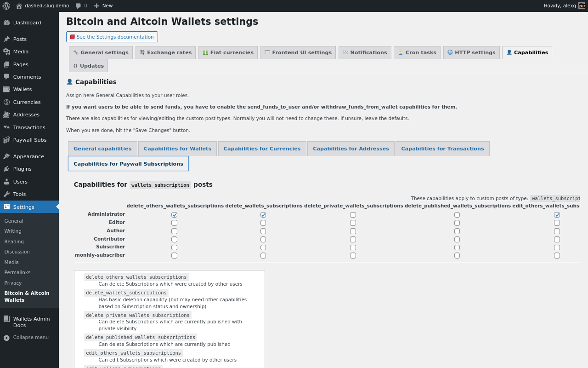Screen dimensions: 588x368
Task: Click the Wallets Admin Docs book icon
Action: point(6,319)
